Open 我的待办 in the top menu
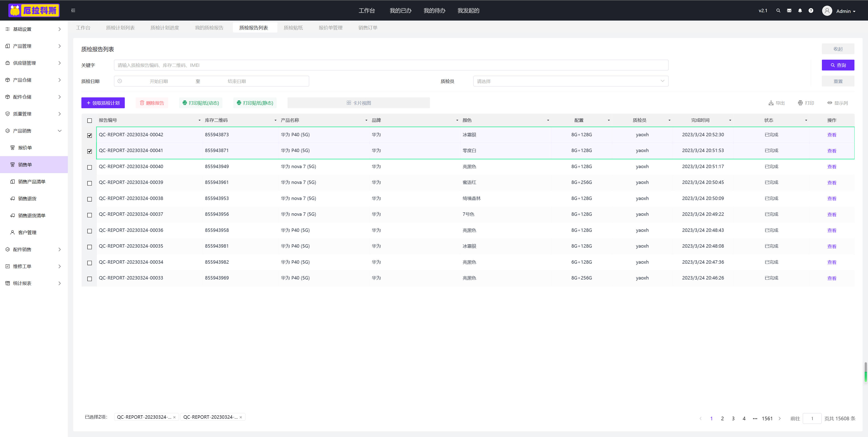Image resolution: width=868 pixels, height=437 pixels. pyautogui.click(x=434, y=10)
